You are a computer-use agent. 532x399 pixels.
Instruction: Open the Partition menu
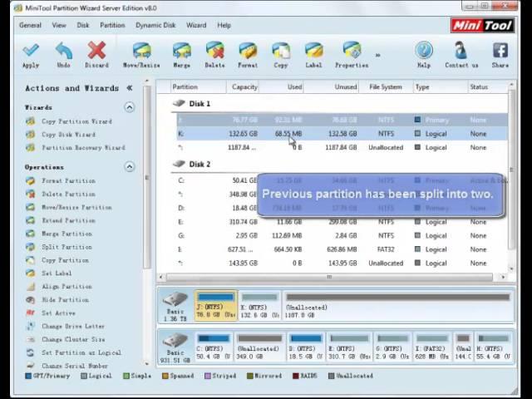click(x=112, y=25)
